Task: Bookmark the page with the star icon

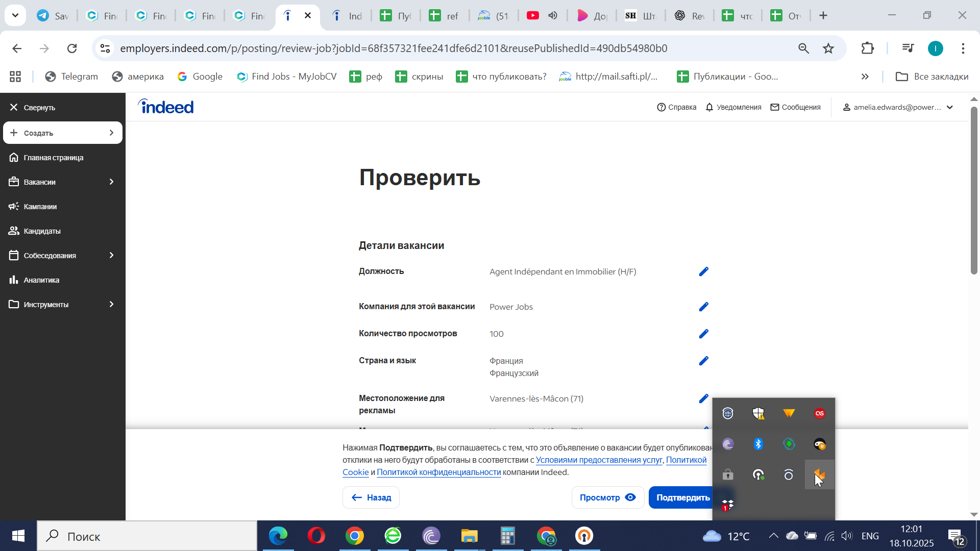Action: (828, 48)
